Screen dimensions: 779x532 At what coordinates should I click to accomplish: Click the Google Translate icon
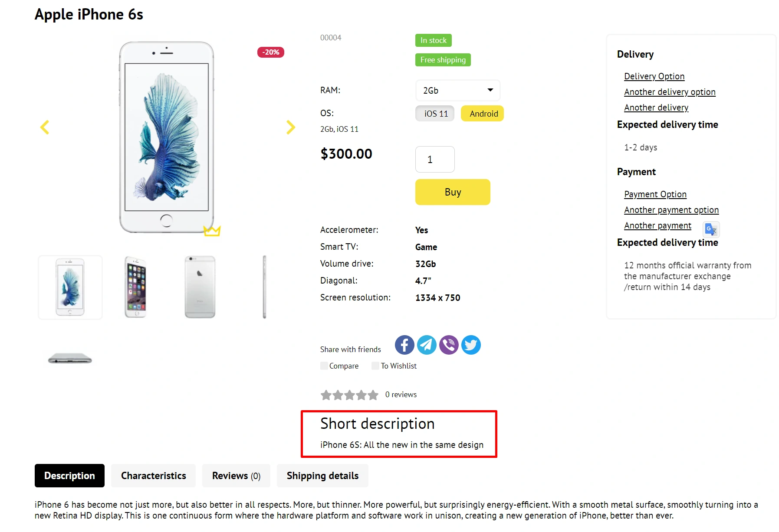pyautogui.click(x=710, y=229)
